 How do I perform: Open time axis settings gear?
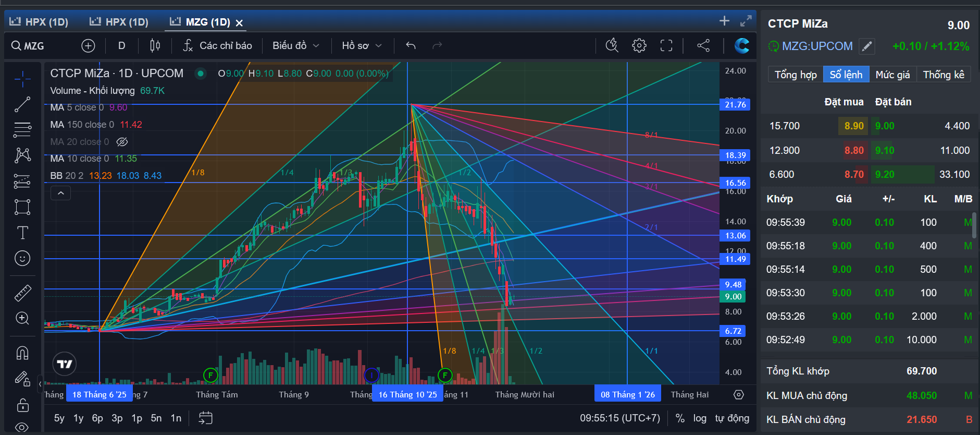(739, 395)
